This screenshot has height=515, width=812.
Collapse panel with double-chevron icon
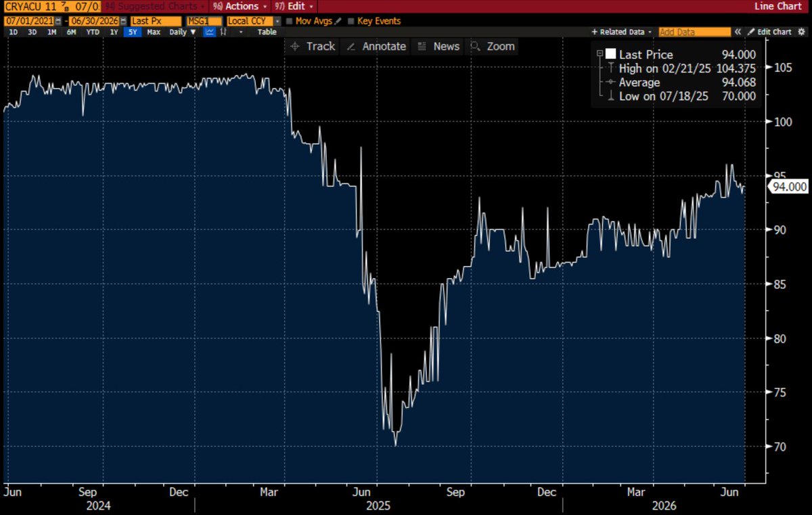point(738,32)
